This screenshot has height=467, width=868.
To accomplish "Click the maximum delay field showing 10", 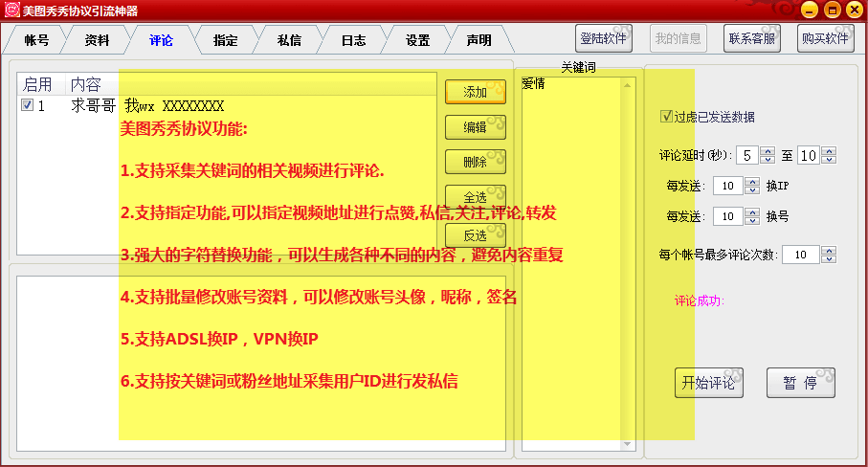I will tap(810, 155).
